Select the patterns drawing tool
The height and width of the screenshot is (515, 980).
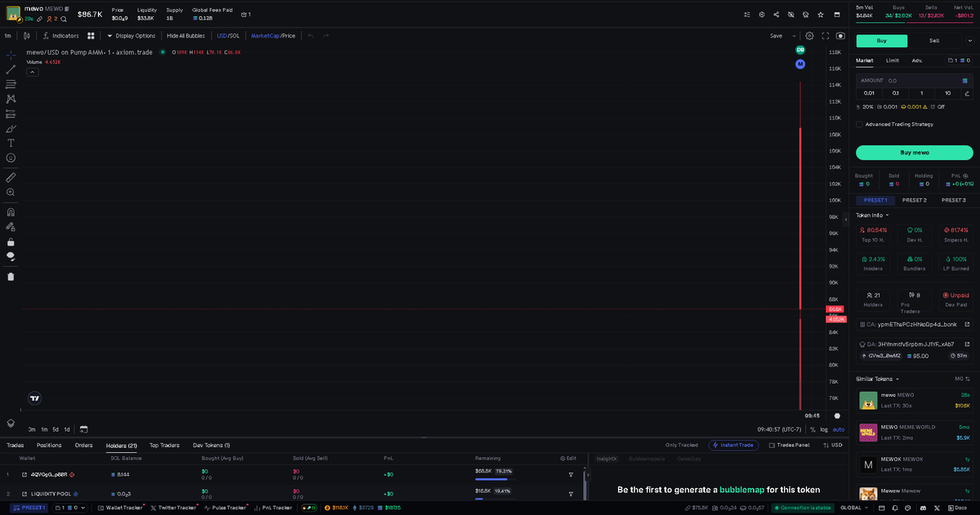coord(11,99)
